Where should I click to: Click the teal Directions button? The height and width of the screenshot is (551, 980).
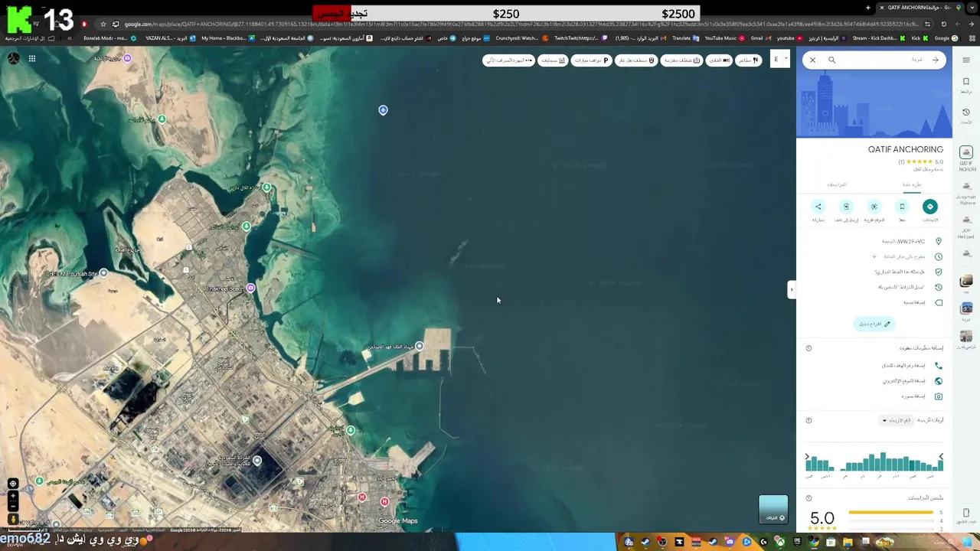(x=929, y=207)
